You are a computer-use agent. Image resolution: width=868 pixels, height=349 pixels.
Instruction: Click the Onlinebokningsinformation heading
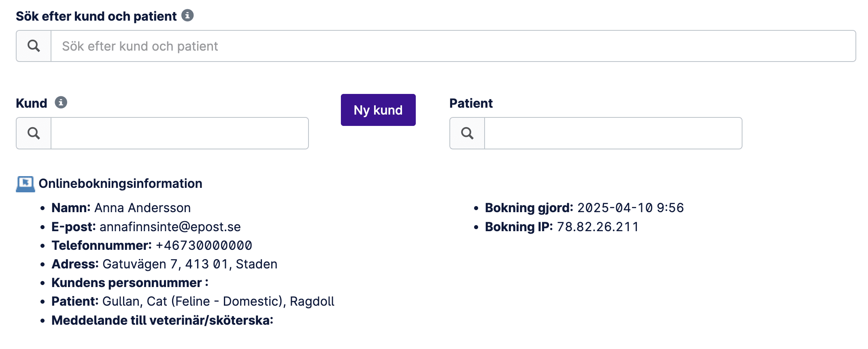coord(120,184)
